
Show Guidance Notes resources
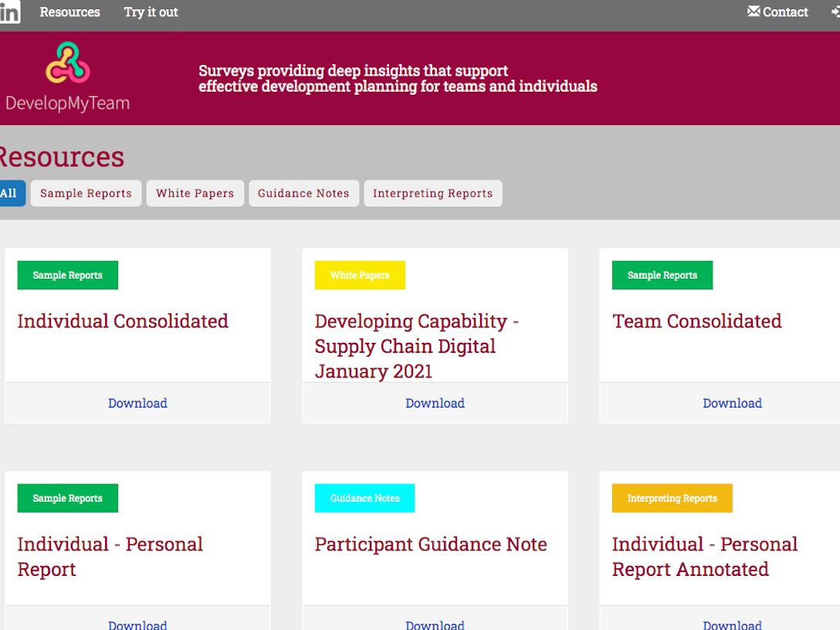click(303, 193)
